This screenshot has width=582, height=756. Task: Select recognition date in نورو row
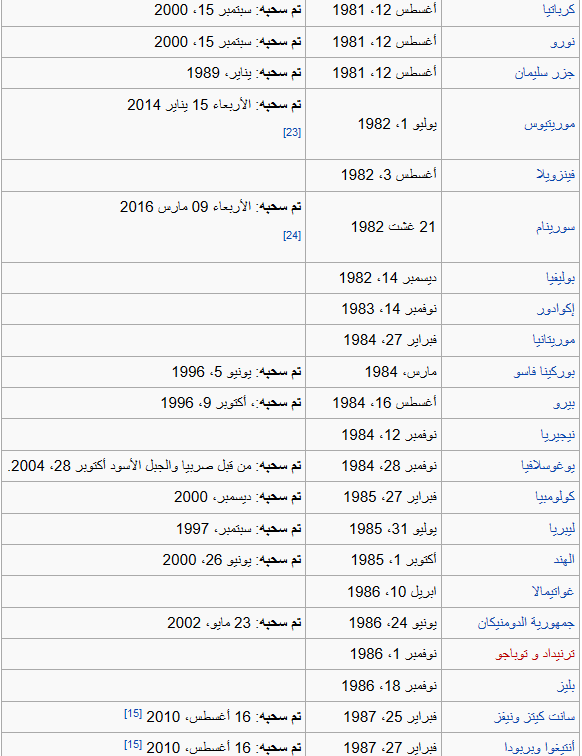(385, 41)
